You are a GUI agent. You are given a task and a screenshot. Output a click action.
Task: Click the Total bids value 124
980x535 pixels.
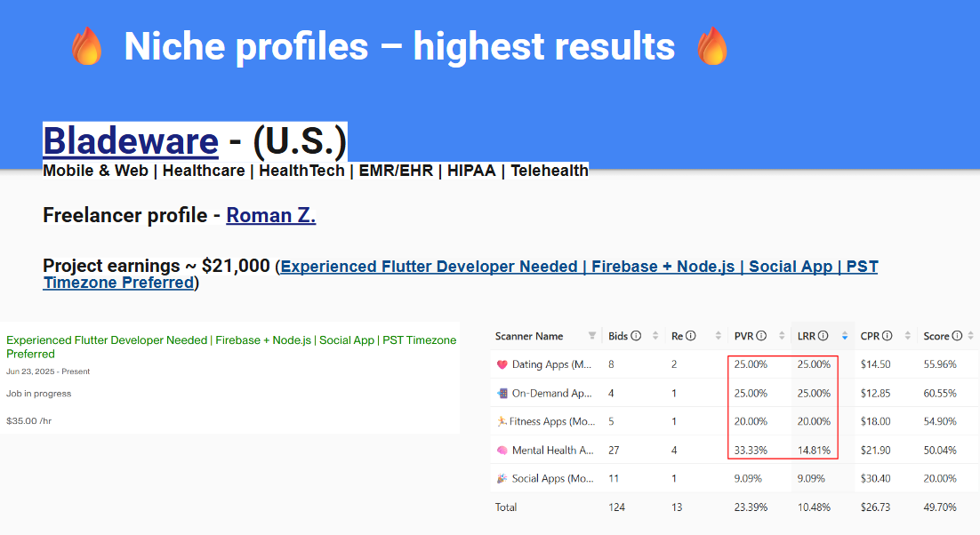coord(616,507)
